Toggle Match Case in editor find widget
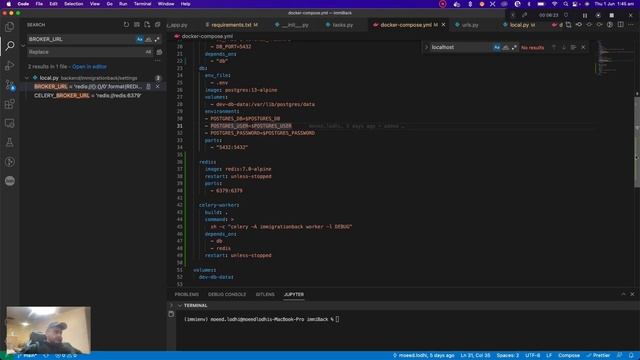The width and height of the screenshot is (640, 360). [497, 47]
